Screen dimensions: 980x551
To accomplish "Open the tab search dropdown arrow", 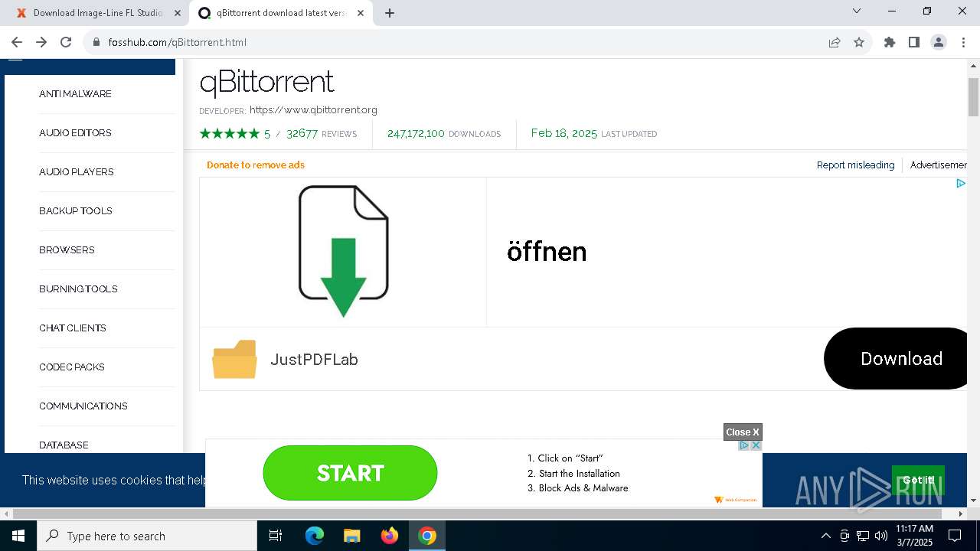I will click(x=857, y=11).
